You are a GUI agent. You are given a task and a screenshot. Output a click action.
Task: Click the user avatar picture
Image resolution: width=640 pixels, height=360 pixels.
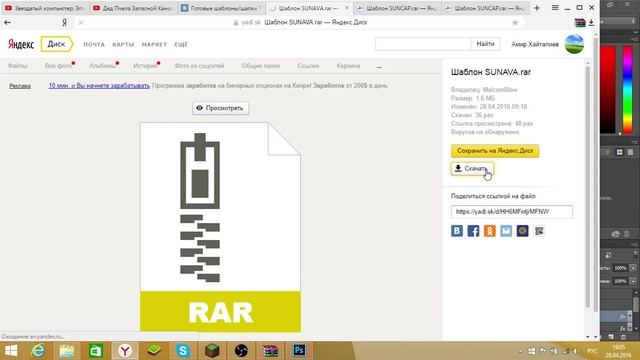pos(574,44)
